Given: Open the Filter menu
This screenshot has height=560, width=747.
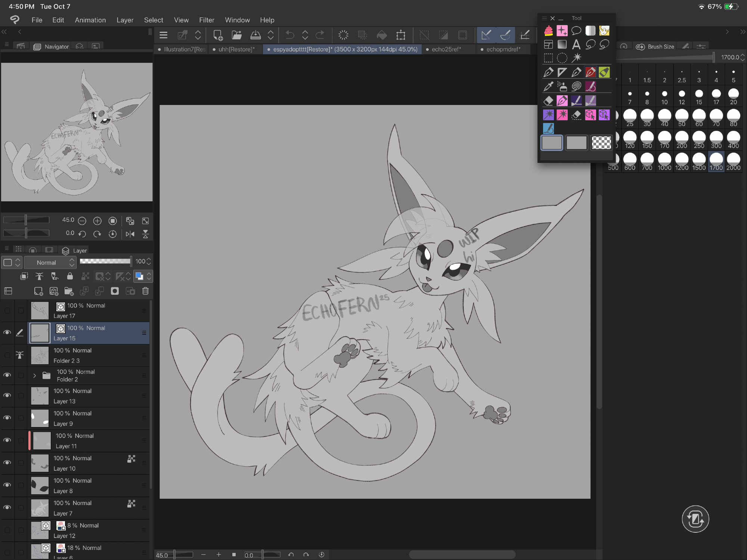Looking at the screenshot, I should pyautogui.click(x=206, y=20).
